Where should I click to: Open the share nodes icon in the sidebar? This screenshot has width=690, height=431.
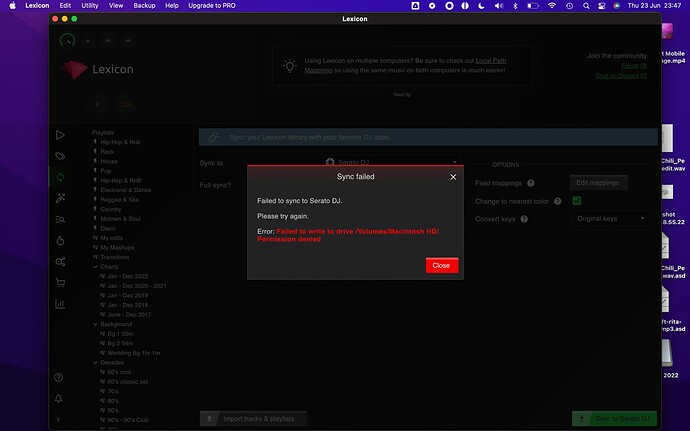coord(60,262)
